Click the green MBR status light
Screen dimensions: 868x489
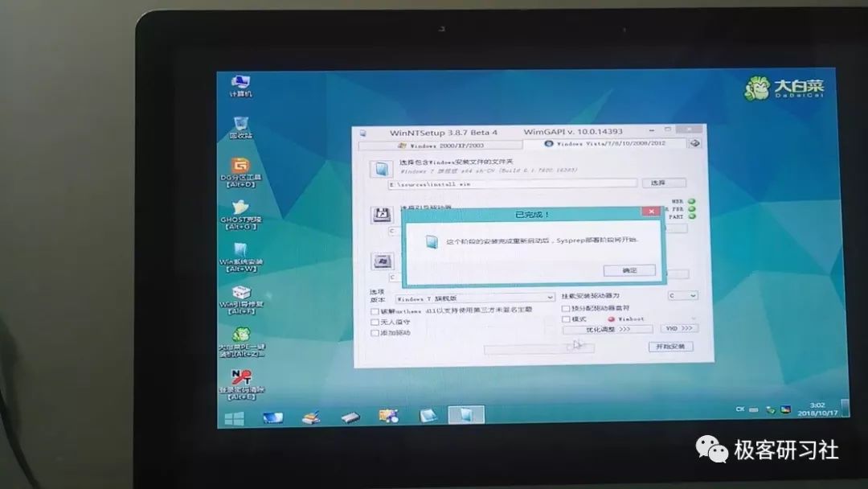(x=691, y=202)
